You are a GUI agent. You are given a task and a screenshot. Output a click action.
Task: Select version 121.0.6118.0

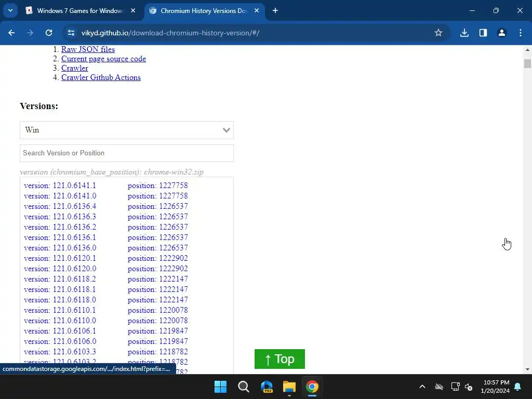60,300
